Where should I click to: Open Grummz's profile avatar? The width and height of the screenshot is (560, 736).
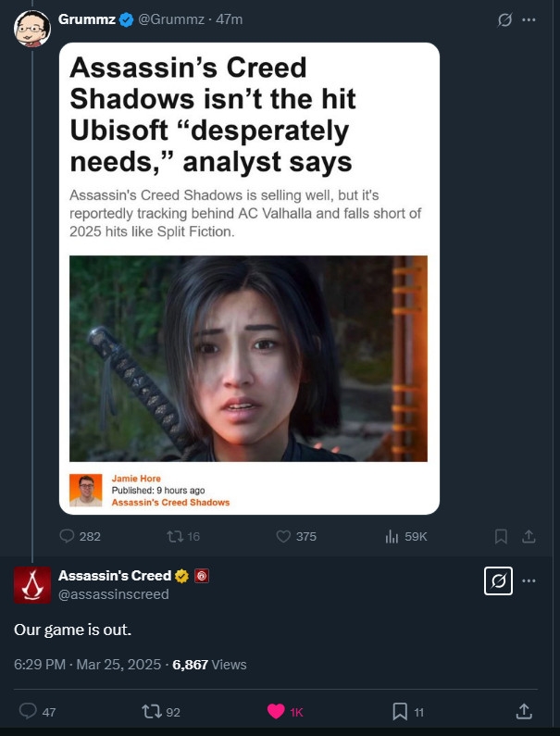[x=31, y=29]
